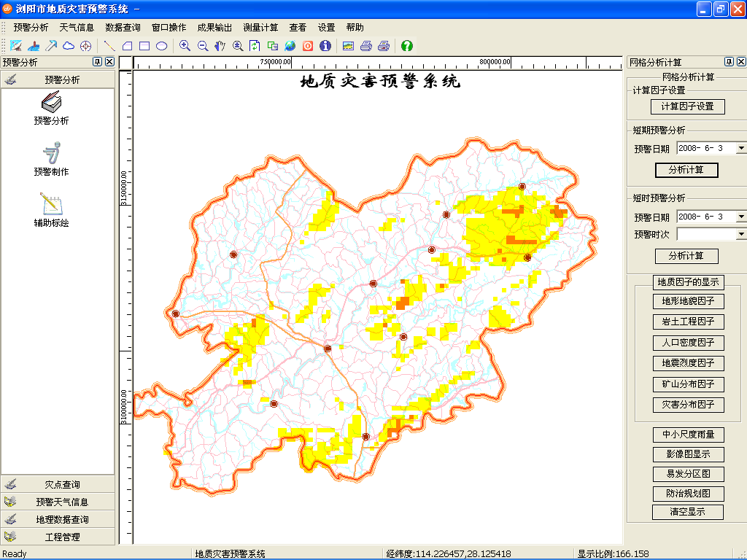
Task: Expand the 预警时次 dropdown list
Action: [x=740, y=234]
